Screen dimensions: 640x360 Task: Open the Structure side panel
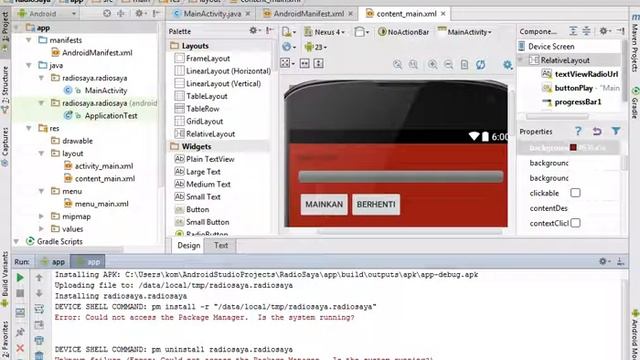(5, 90)
